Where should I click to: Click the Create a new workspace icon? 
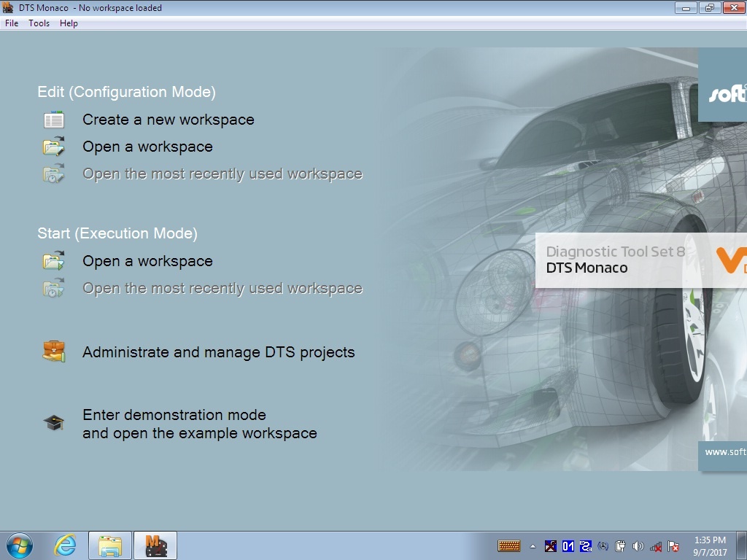click(x=54, y=120)
